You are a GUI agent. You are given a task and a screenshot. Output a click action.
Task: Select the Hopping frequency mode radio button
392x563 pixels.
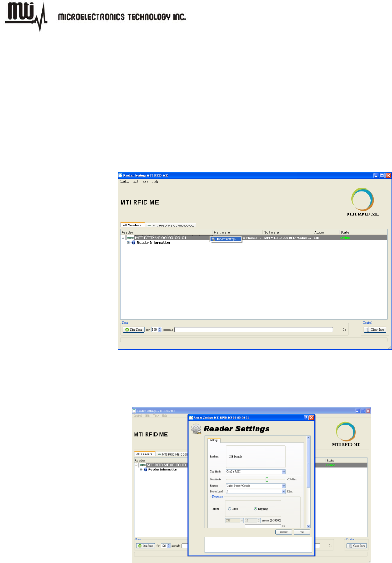tap(256, 509)
